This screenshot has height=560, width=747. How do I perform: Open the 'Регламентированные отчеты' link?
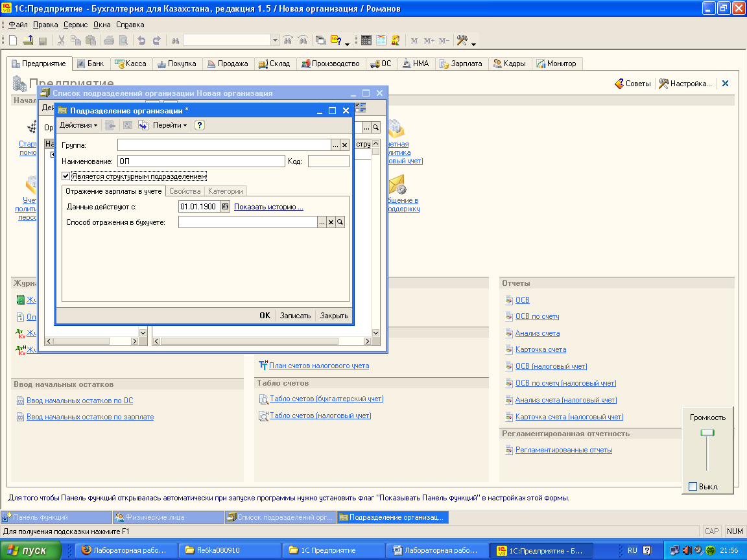563,450
